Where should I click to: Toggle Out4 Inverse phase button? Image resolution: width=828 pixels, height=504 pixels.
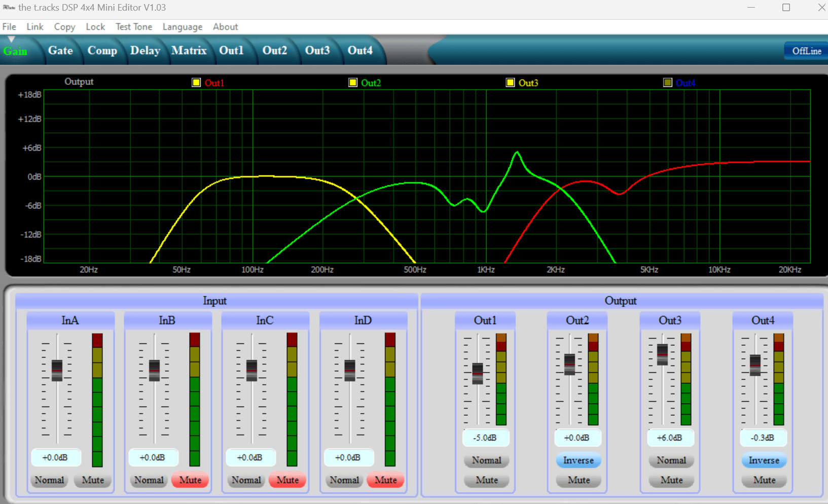point(764,460)
